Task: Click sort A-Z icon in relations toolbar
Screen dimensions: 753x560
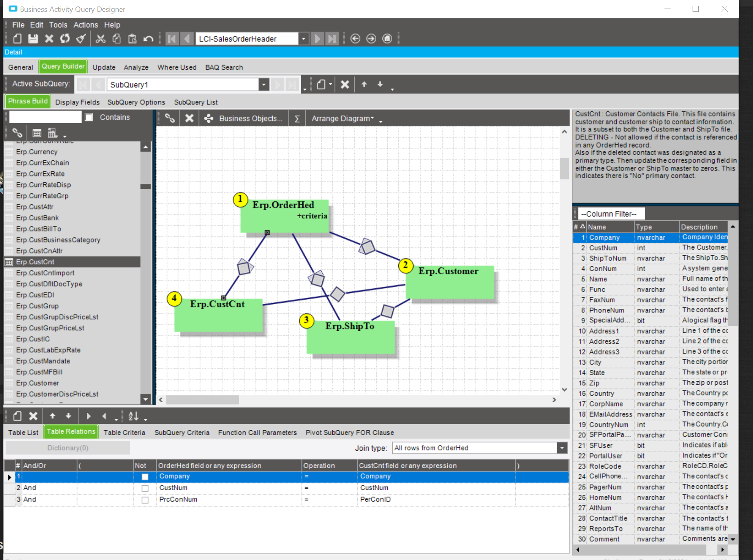Action: point(133,416)
